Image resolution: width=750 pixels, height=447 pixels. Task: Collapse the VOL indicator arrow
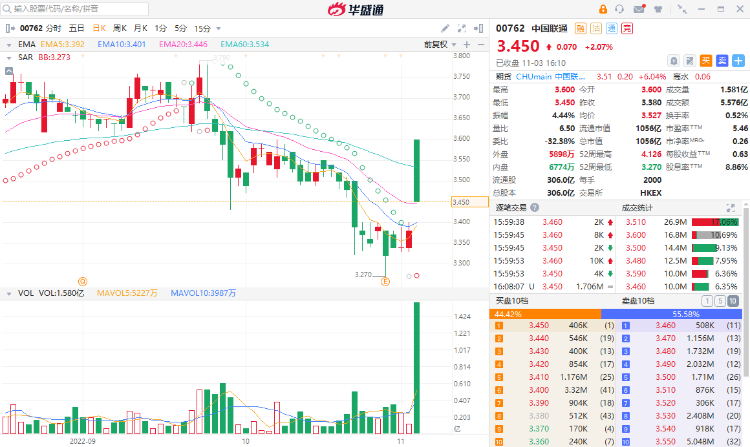pos(9,294)
